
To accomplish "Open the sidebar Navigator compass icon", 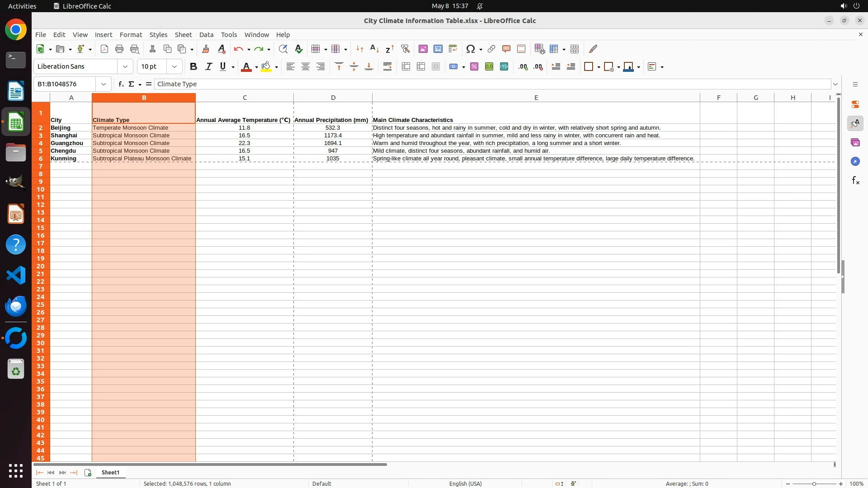I will click(855, 162).
